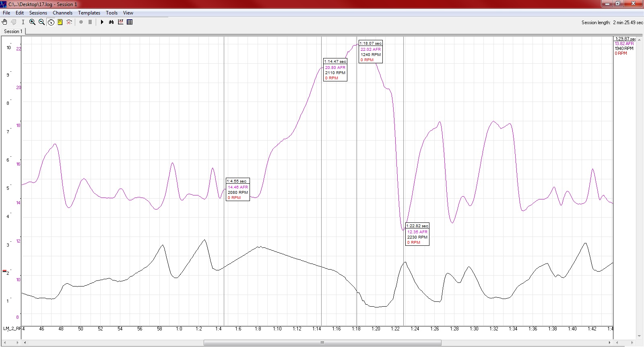The image size is (644, 355).
Task: Click the 1:22.82 sec data marker label
Action: pos(417,226)
